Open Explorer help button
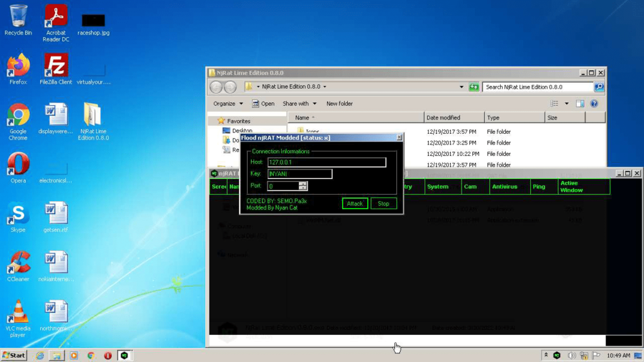644x362 pixels. [x=594, y=104]
